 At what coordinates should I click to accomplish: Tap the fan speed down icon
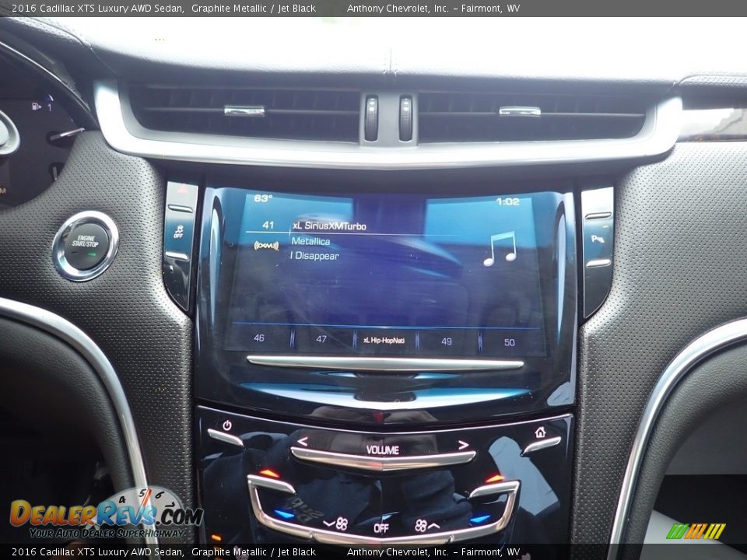click(335, 523)
